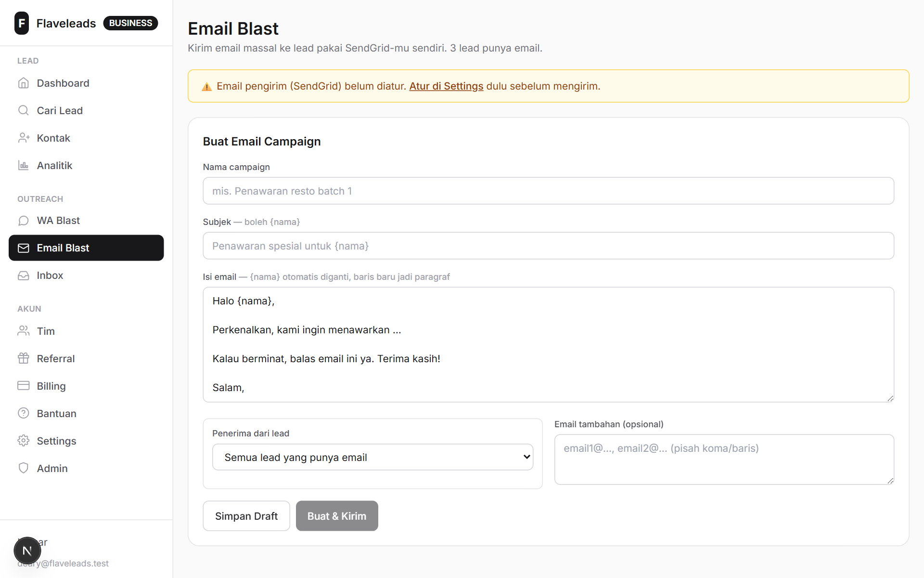Click the Flaveleads brand name

pos(66,23)
